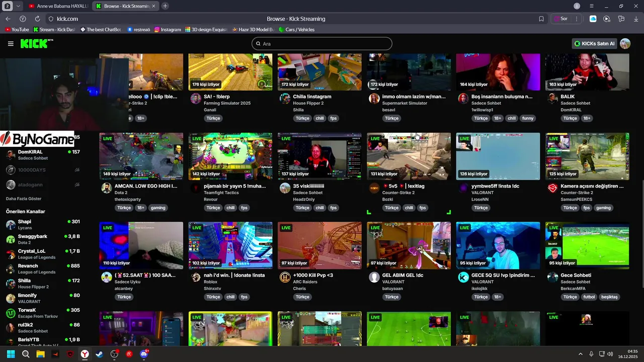Click 'nah i'd win.' stream title
644x362 pixels.
234,275
